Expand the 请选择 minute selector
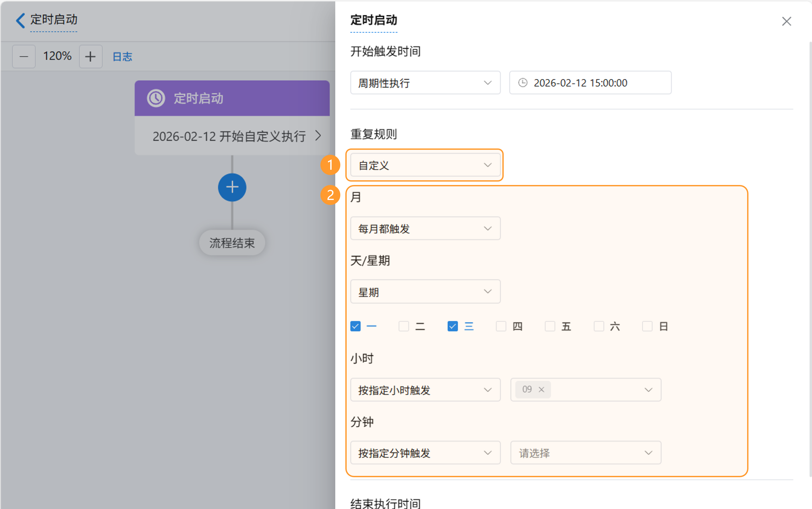The width and height of the screenshot is (812, 509). [585, 453]
